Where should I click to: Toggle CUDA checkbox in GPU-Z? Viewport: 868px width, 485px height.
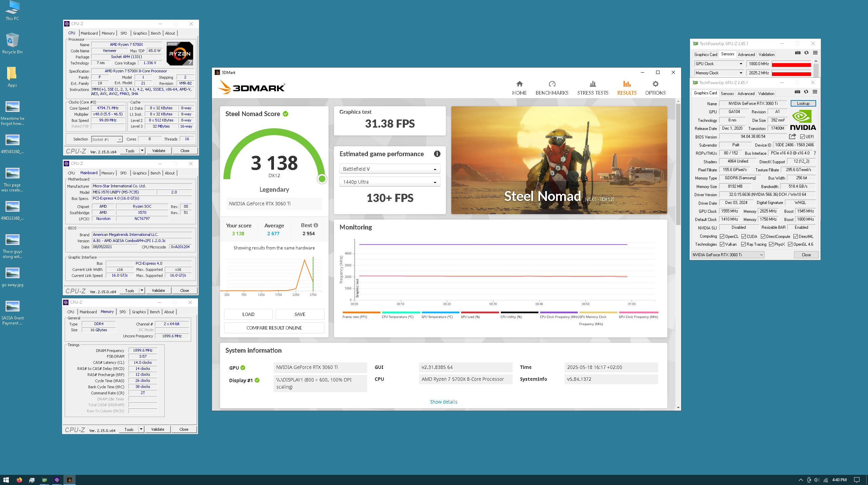point(744,237)
